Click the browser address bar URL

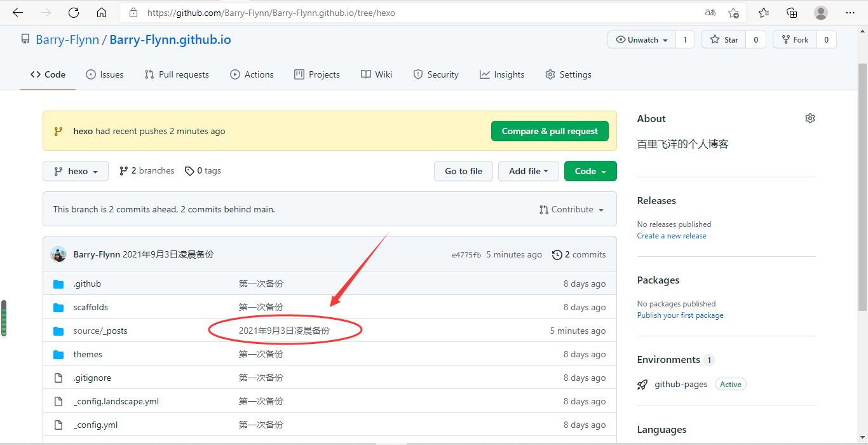click(271, 13)
